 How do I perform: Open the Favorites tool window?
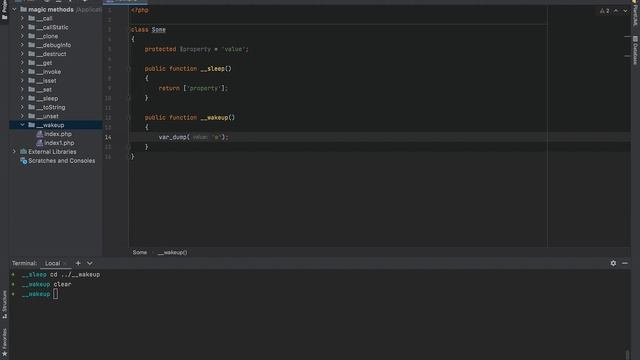click(x=4, y=342)
